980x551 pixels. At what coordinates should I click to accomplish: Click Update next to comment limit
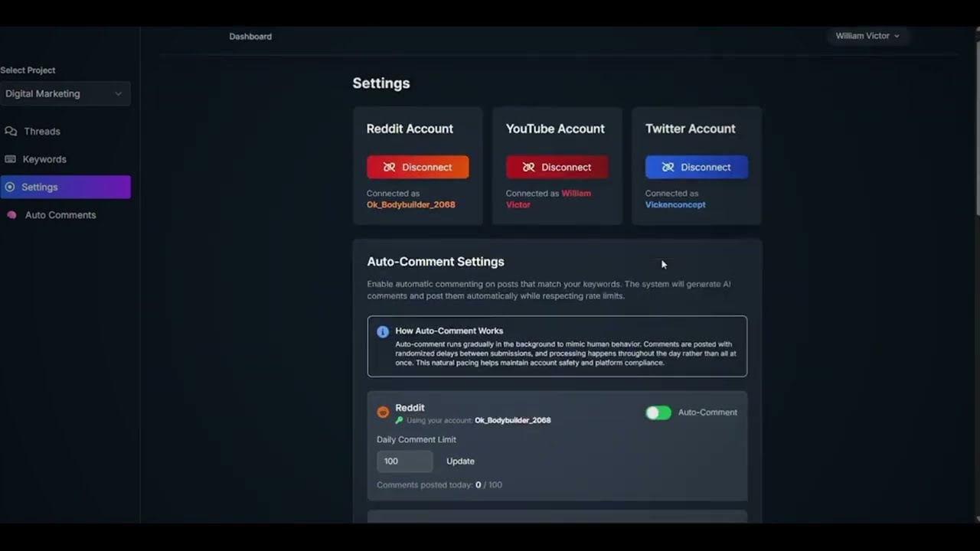(x=460, y=461)
